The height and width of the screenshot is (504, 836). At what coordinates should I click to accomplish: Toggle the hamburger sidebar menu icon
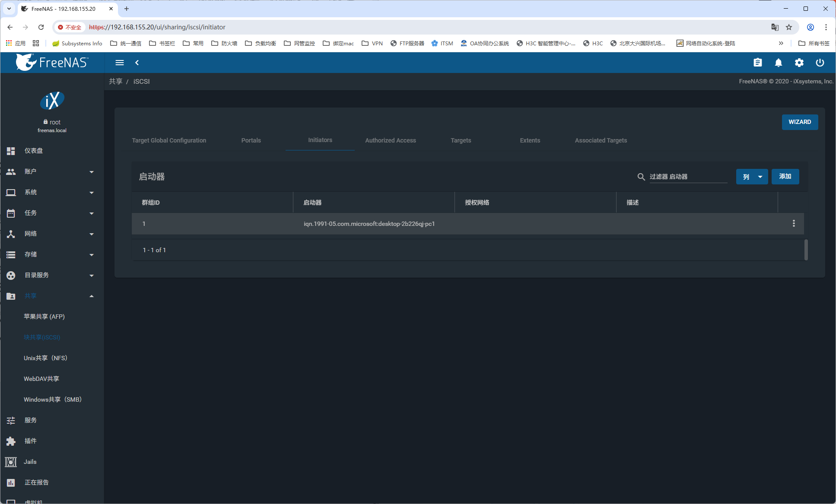(x=120, y=63)
